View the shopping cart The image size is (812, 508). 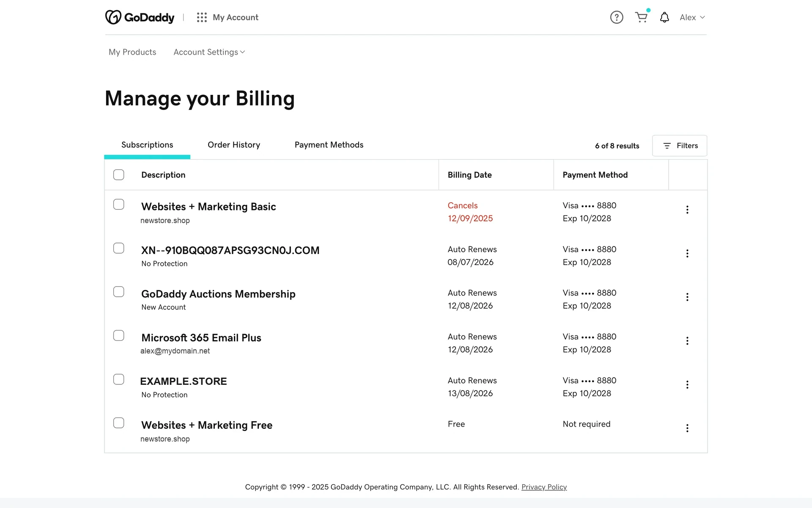click(642, 17)
